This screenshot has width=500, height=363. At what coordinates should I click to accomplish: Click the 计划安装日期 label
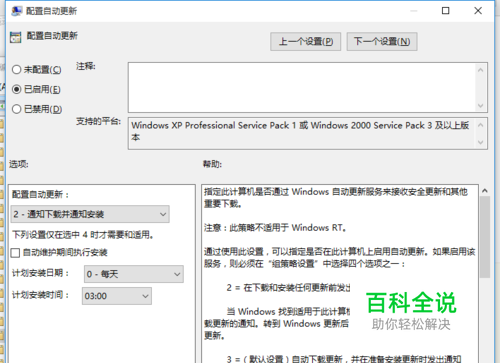pos(40,273)
